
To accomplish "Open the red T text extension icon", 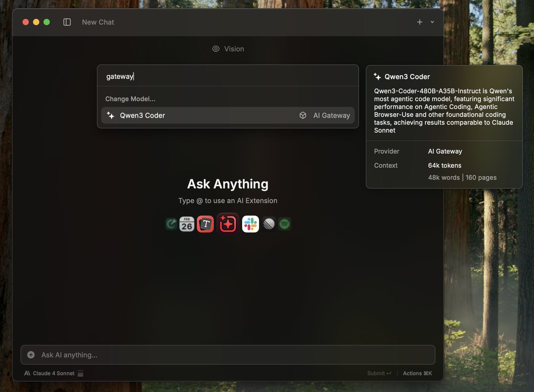I will tap(206, 224).
